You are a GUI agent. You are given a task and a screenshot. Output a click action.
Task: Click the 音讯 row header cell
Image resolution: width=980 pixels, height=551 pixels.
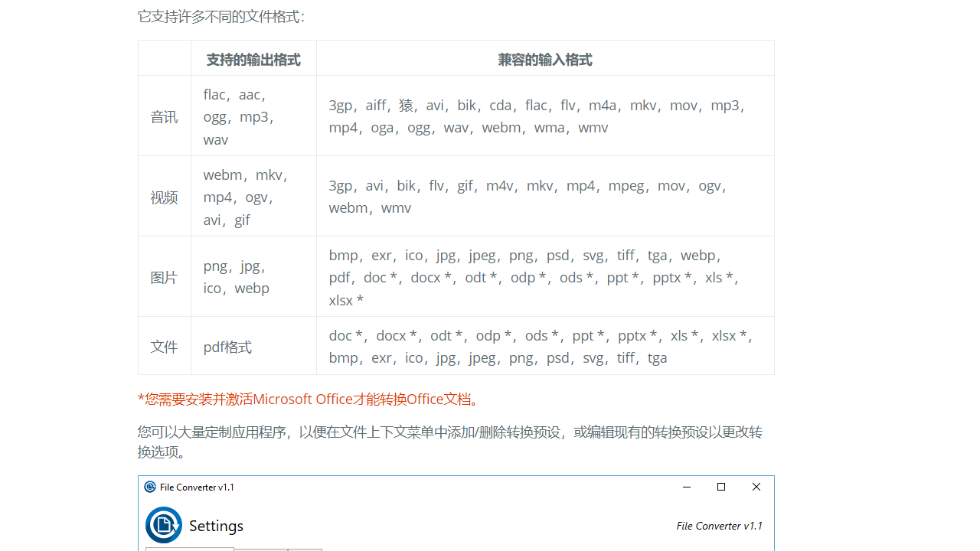[164, 116]
